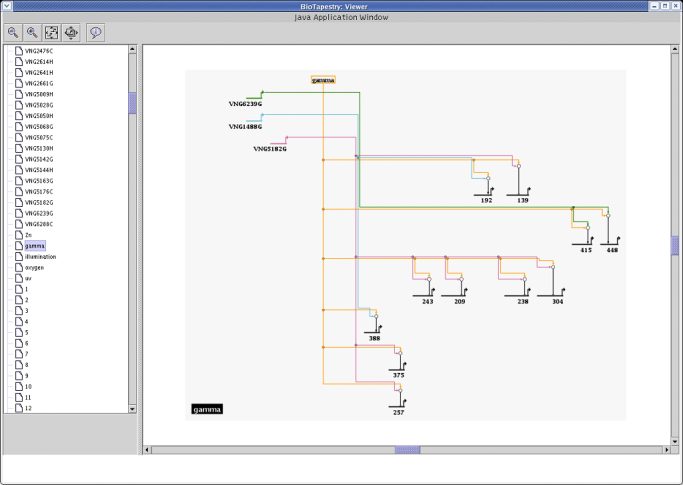Click the zoom out magnifier icon
Image resolution: width=683 pixels, height=485 pixels.
coord(15,32)
